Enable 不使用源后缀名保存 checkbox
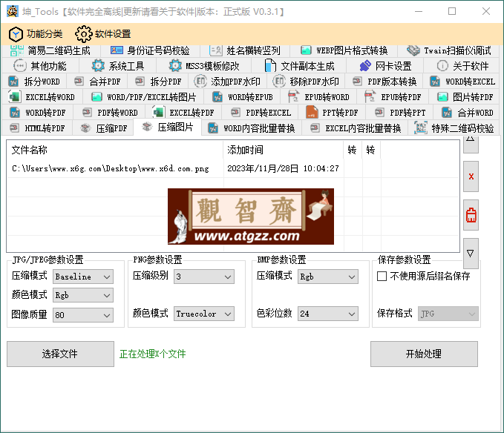The image size is (504, 433). (x=382, y=277)
